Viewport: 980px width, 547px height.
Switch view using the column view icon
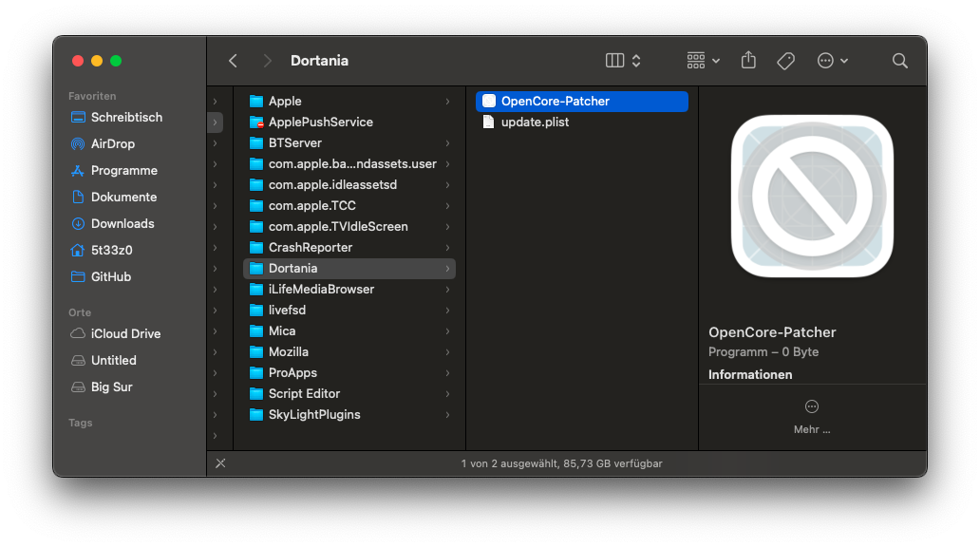pos(615,61)
